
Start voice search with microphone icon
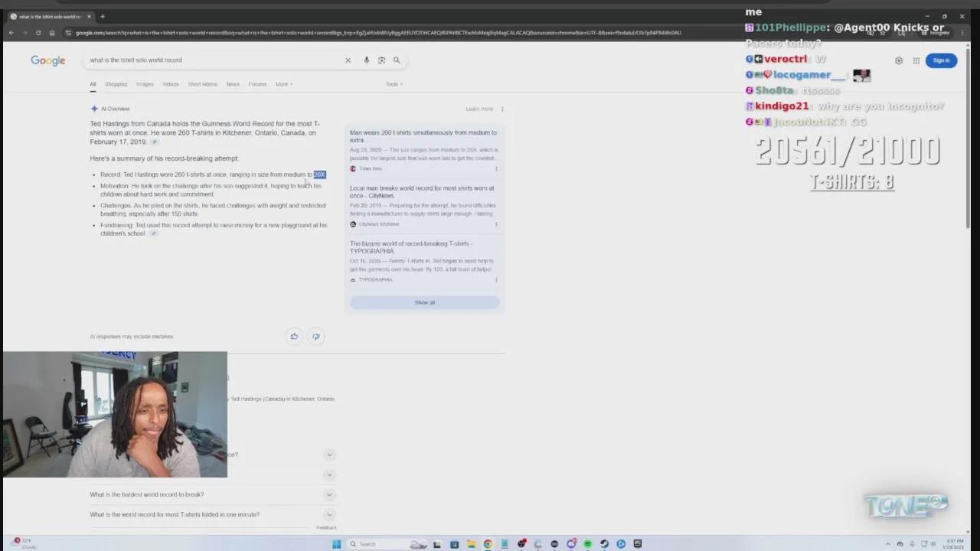click(x=366, y=60)
